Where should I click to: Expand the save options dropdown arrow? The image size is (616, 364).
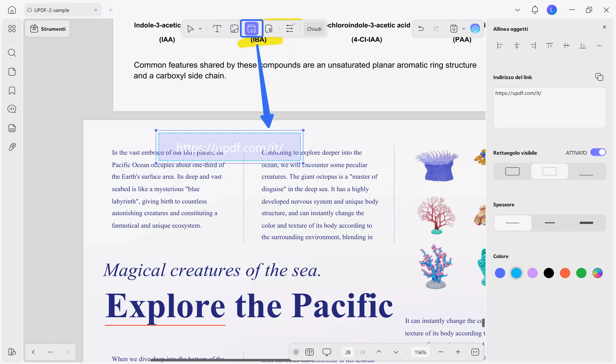[x=463, y=29]
